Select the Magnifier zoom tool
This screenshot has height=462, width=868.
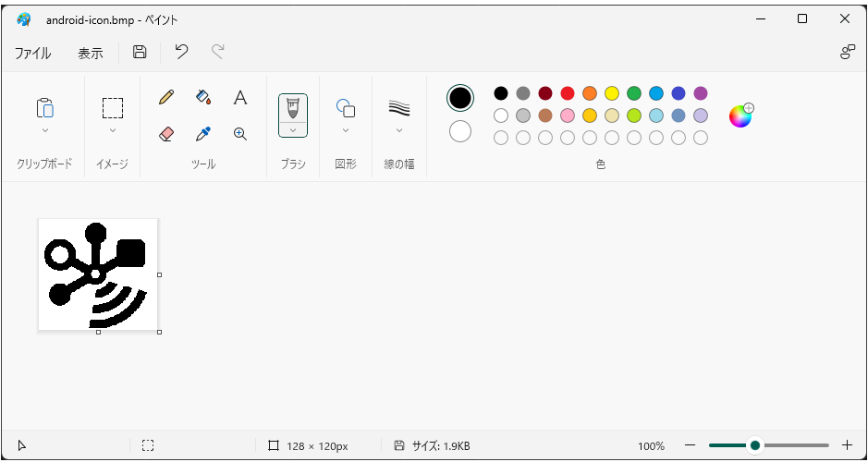(240, 134)
